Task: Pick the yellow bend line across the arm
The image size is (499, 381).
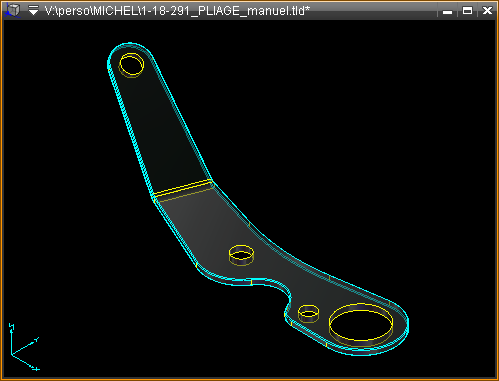Action: [183, 188]
